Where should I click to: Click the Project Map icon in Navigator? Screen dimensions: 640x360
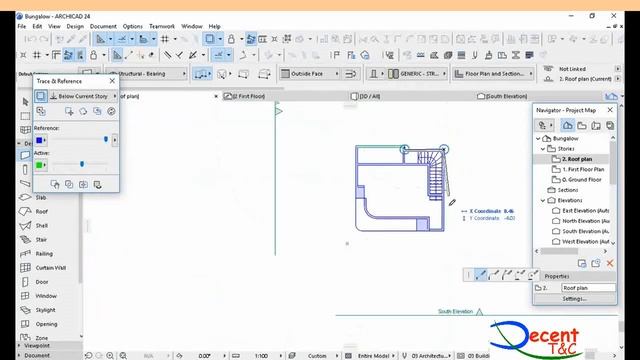(x=567, y=126)
